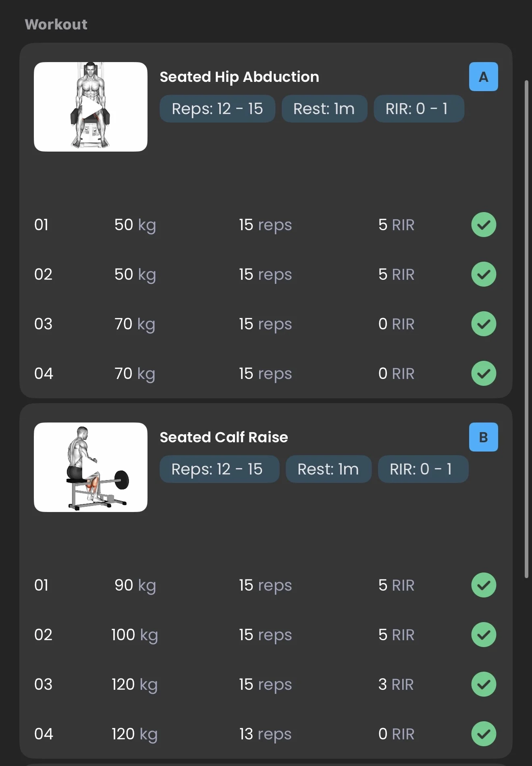Toggle completion check for Hip Abduction set 01
Image resolution: width=532 pixels, height=766 pixels.
coord(484,225)
